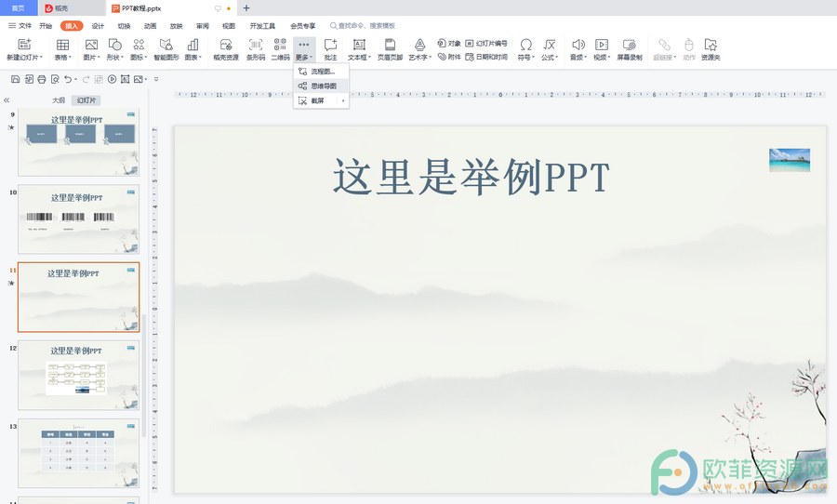
Task: Click the 二维码 QR code icon
Action: pos(280,45)
